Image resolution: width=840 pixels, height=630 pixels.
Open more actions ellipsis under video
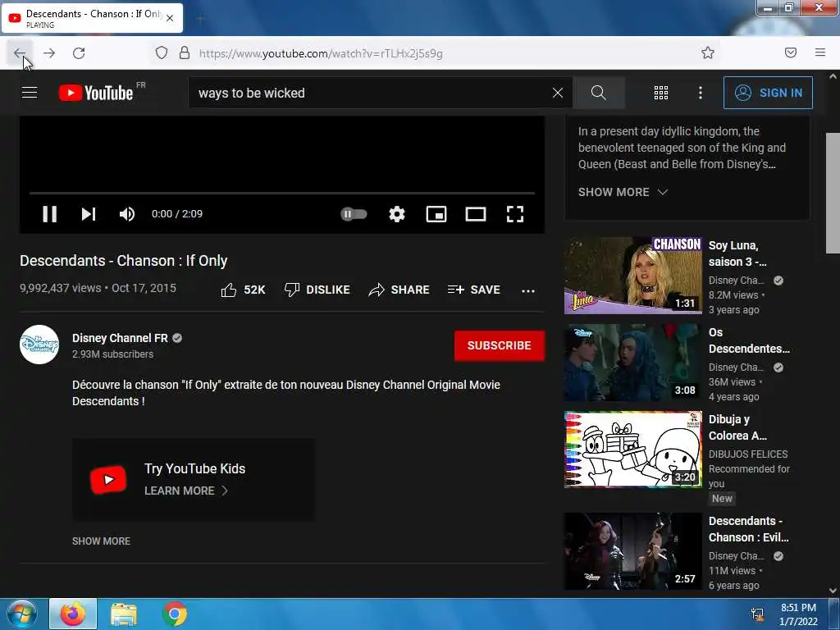pyautogui.click(x=528, y=291)
